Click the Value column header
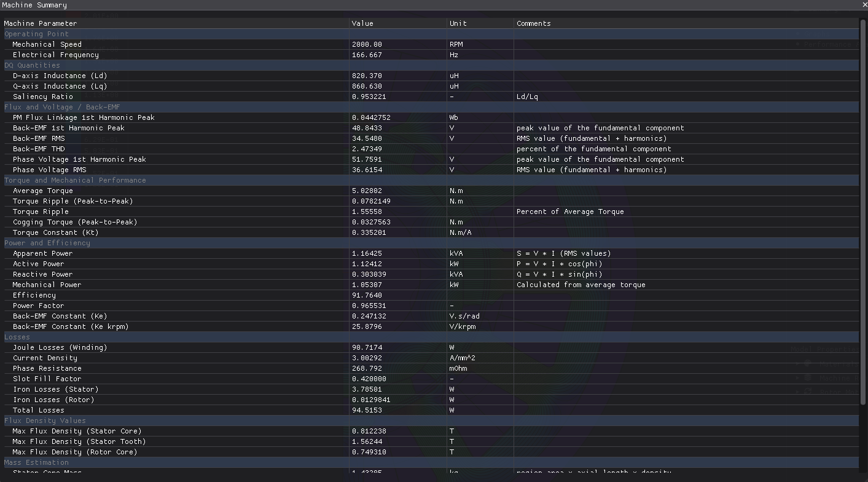This screenshot has width=868, height=482. [362, 23]
